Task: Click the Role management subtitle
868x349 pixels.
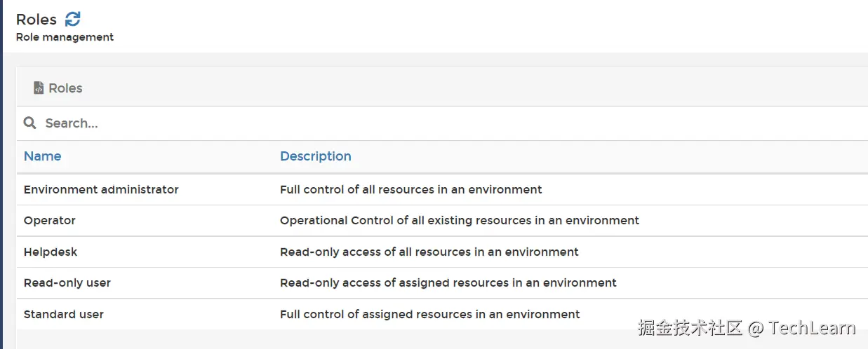Action: pos(65,37)
